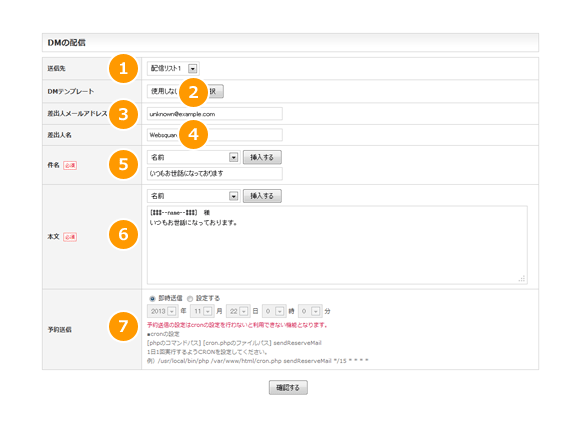Click the sender email address field

215,114
